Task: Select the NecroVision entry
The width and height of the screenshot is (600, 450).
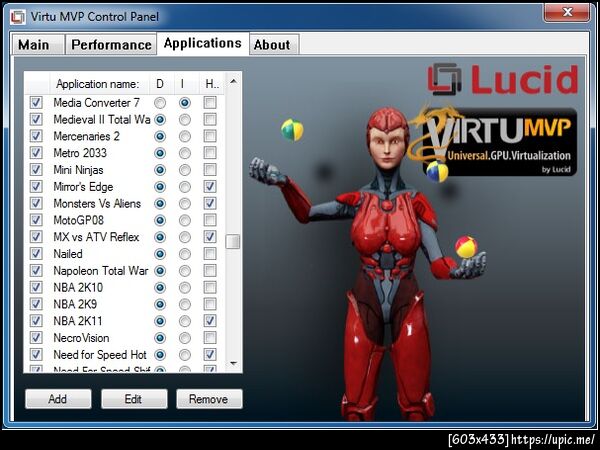Action: coord(82,338)
